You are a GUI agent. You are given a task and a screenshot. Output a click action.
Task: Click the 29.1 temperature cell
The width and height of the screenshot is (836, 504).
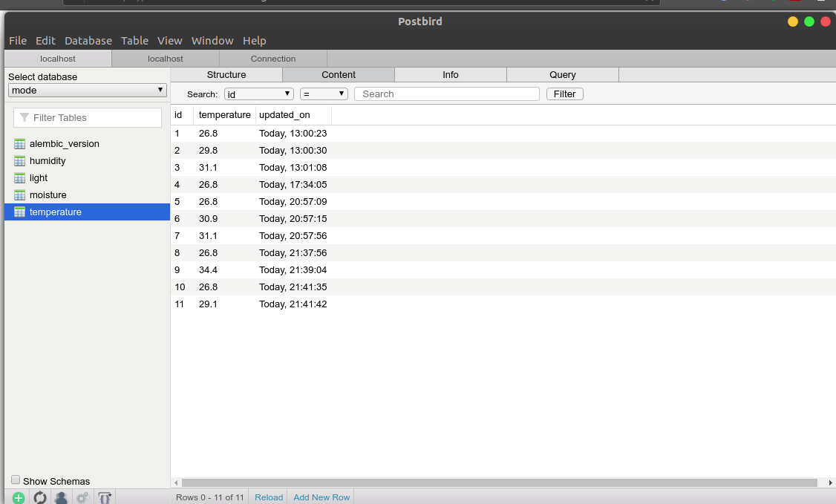(x=208, y=304)
